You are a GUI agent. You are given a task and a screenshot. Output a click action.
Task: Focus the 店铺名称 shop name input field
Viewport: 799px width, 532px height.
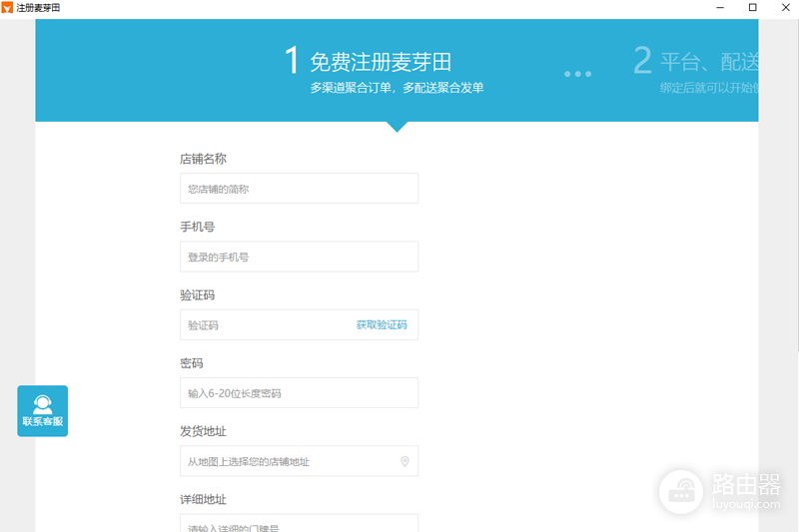pyautogui.click(x=299, y=189)
